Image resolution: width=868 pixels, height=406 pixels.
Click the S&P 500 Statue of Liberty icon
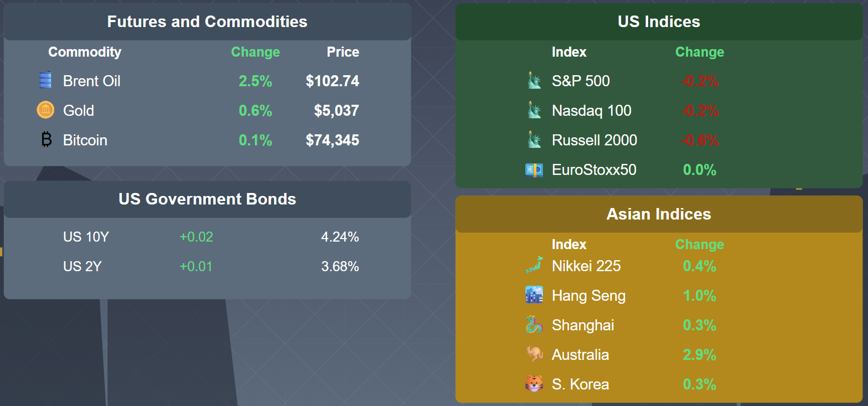534,80
